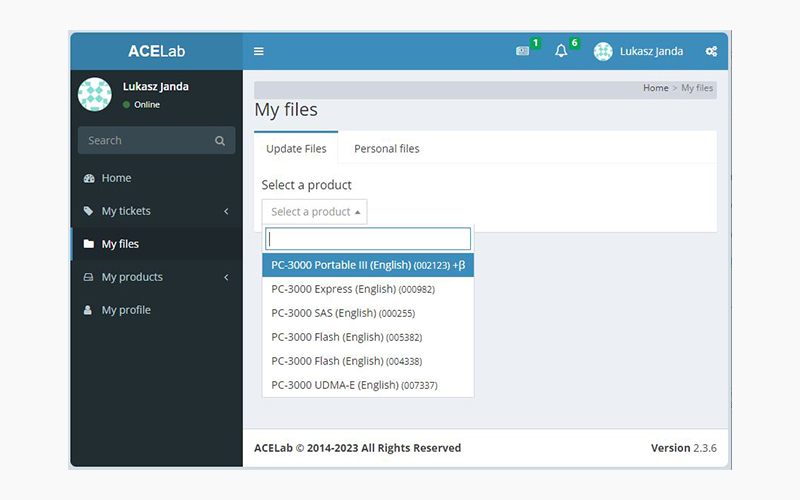Toggle the sidebar with the hamburger icon
Screen dimensions: 800x500
click(259, 51)
